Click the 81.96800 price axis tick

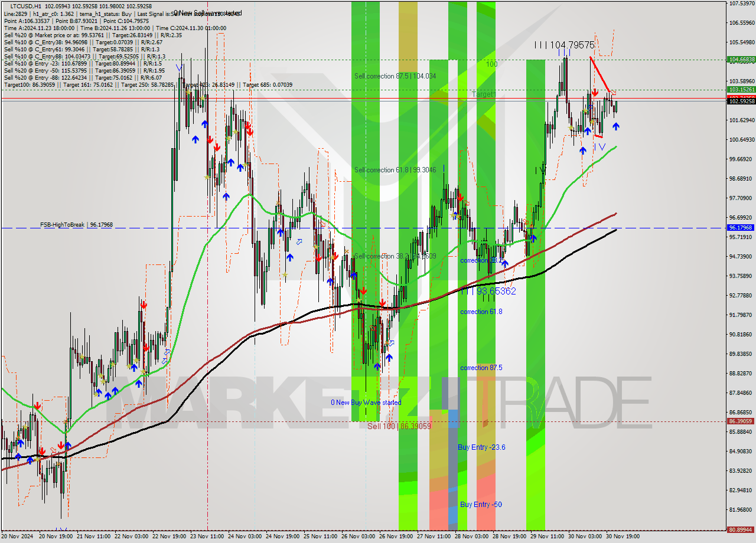pyautogui.click(x=741, y=510)
